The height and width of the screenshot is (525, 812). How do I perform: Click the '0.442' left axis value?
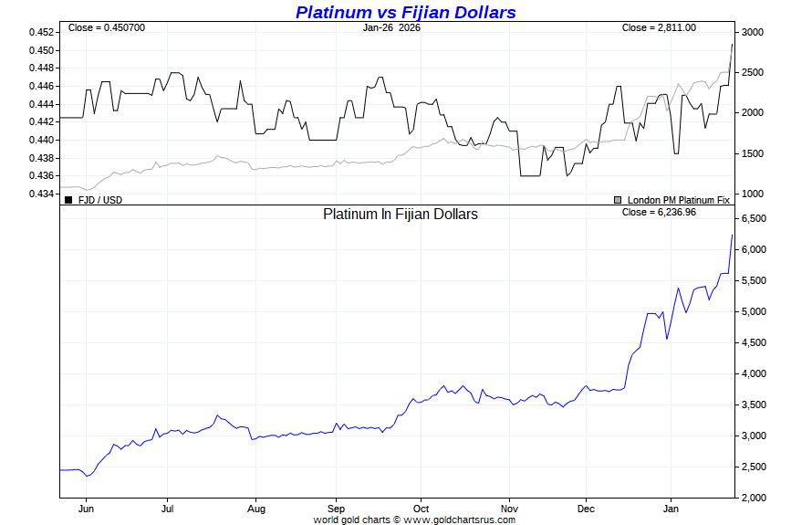pos(41,122)
